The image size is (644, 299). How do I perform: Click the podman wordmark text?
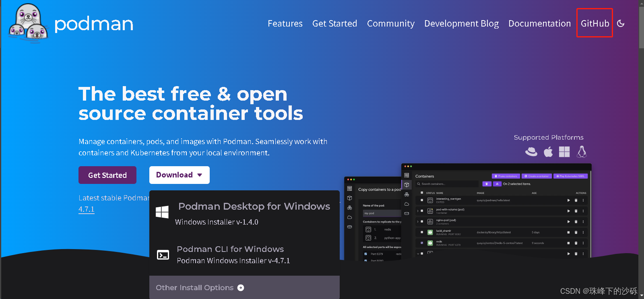(94, 24)
